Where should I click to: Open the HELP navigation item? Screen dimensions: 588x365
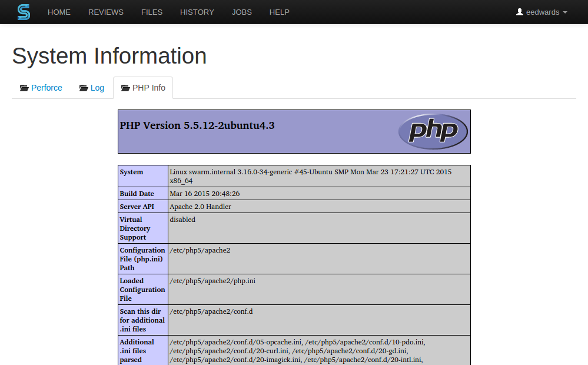click(280, 12)
